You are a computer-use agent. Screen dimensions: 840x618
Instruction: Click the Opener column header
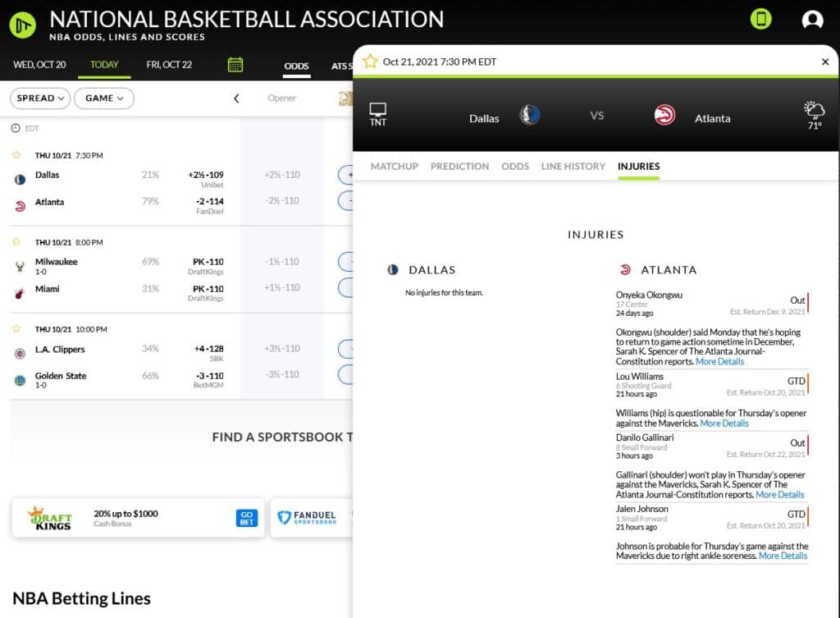click(282, 98)
